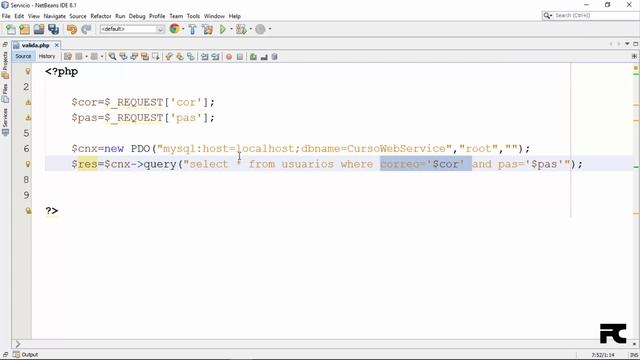This screenshot has height=360, width=640.
Task: Click the gray cylinder icon in editor toolbar
Action: coord(275,57)
